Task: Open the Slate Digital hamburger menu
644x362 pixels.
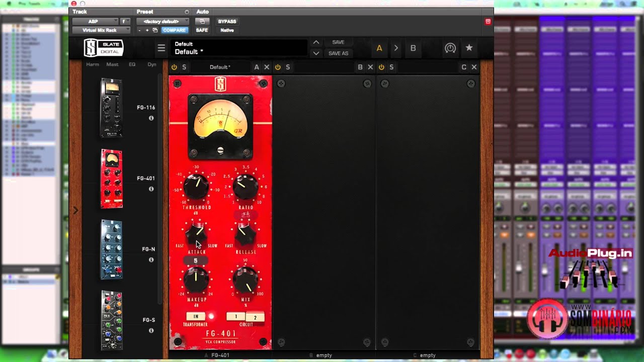Action: (161, 48)
